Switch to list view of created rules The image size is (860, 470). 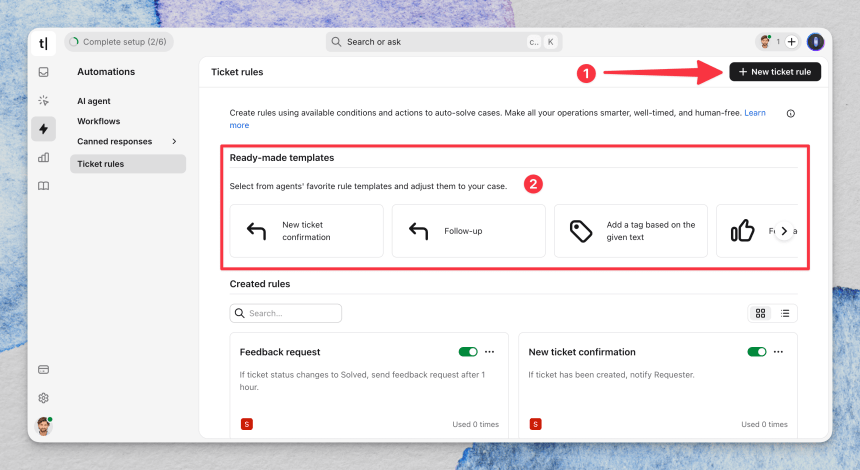pos(785,313)
